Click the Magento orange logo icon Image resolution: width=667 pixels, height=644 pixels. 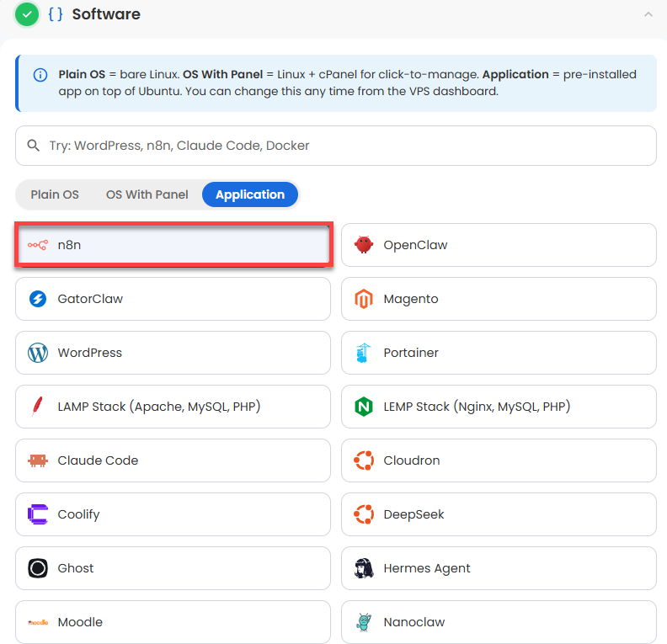[364, 299]
